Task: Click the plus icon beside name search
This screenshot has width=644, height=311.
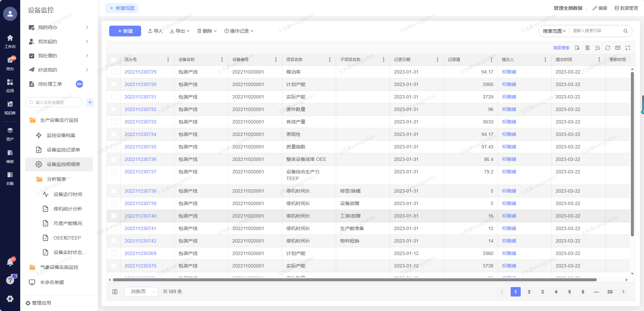Action: pos(90,102)
